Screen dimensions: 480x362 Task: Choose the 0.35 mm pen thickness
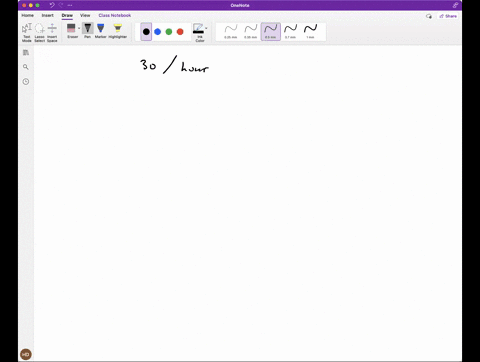250,32
